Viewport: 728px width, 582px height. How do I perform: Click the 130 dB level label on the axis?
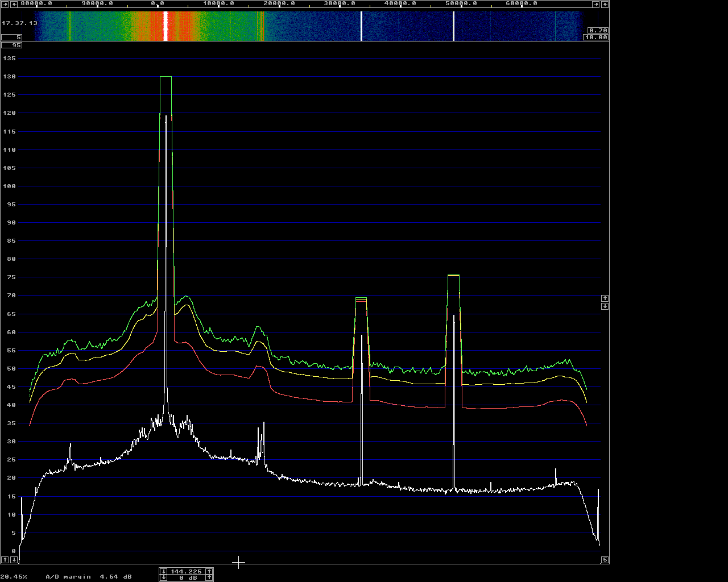(x=9, y=77)
